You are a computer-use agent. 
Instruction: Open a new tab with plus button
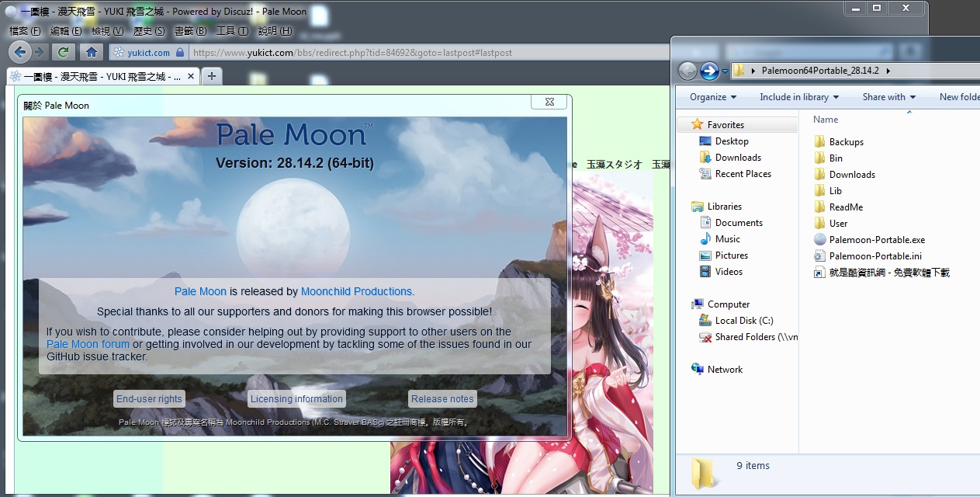click(x=211, y=76)
